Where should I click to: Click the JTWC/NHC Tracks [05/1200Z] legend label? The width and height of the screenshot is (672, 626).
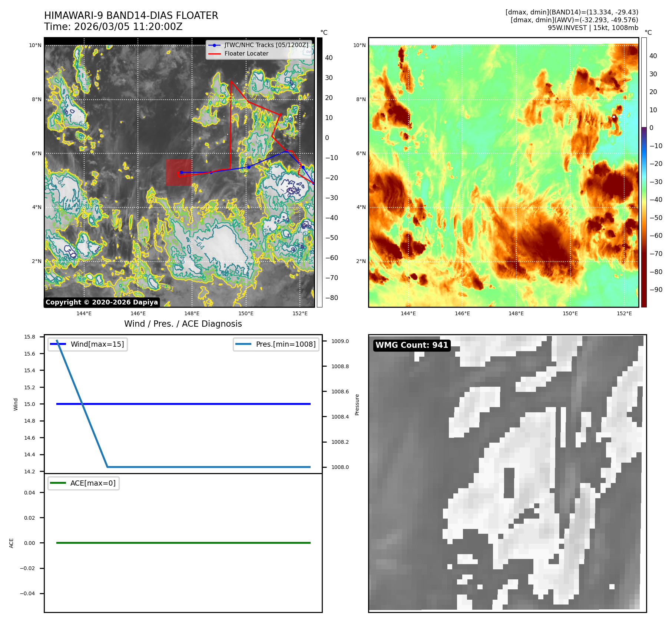[x=266, y=45]
